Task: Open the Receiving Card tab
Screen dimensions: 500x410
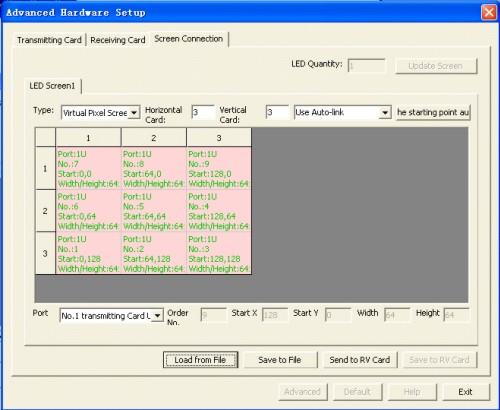Action: point(118,40)
